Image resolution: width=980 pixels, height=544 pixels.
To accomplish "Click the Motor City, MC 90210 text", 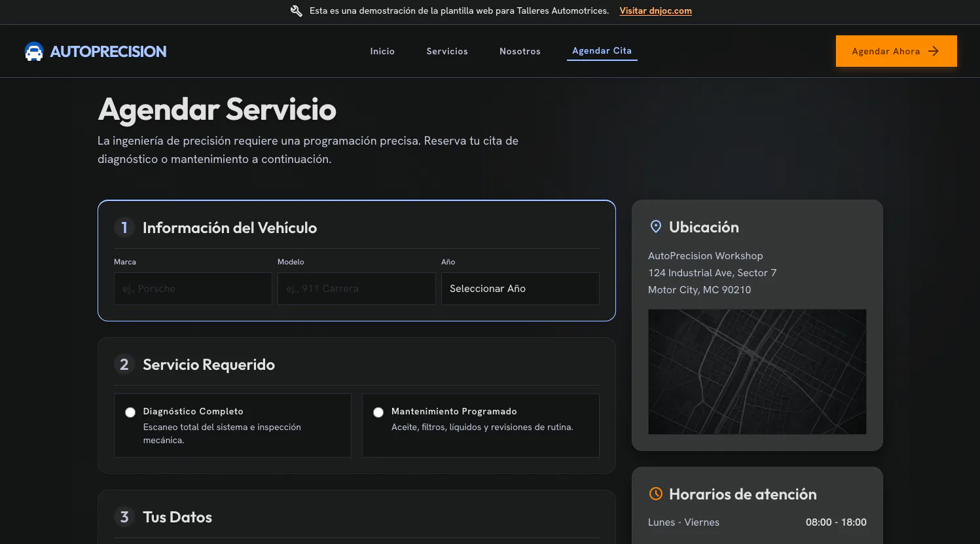I will point(700,290).
